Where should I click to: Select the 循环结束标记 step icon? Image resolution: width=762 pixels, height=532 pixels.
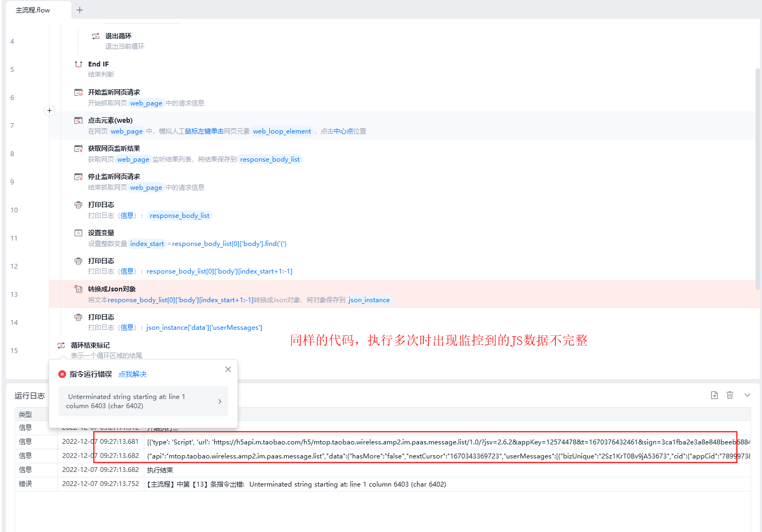point(61,345)
